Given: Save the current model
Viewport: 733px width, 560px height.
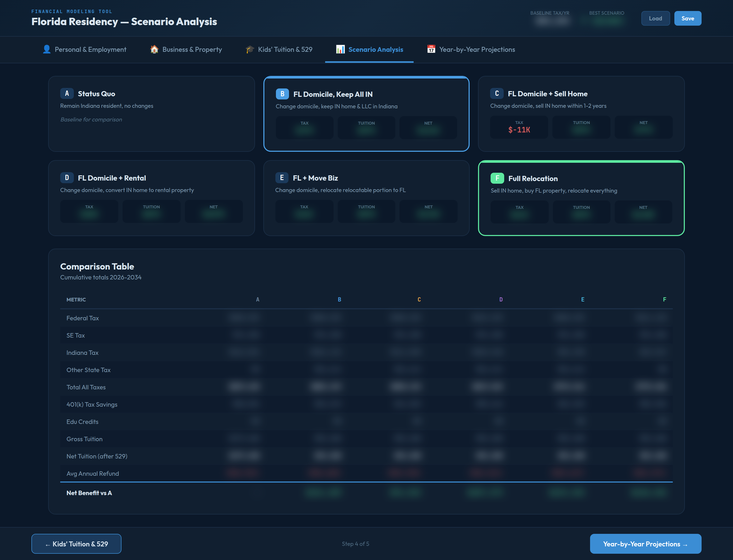Looking at the screenshot, I should (688, 18).
